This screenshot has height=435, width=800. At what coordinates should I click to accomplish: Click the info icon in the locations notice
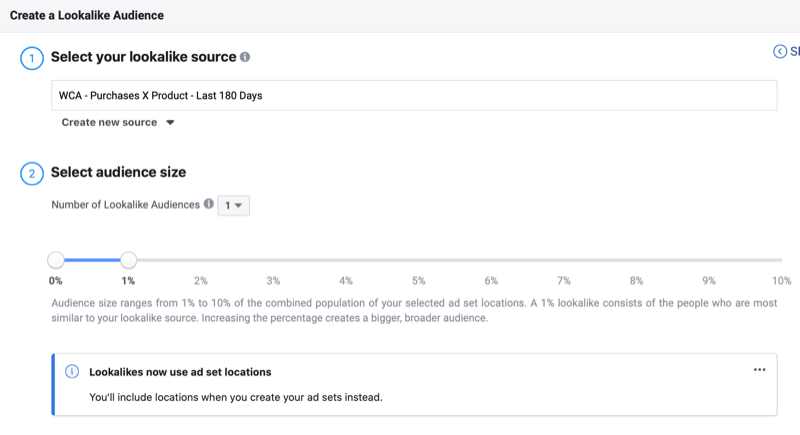[72, 372]
